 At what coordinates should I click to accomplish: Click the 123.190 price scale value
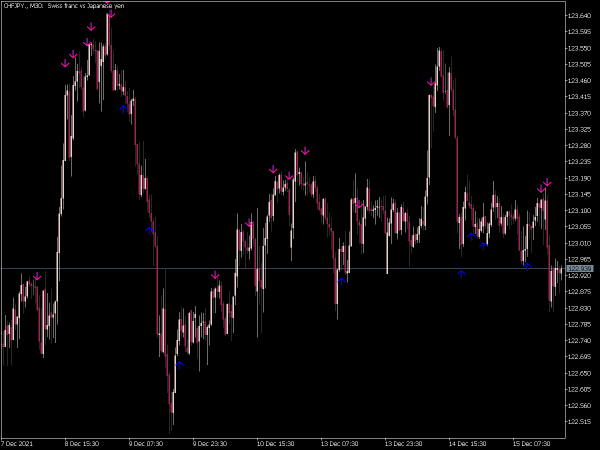[x=579, y=178]
